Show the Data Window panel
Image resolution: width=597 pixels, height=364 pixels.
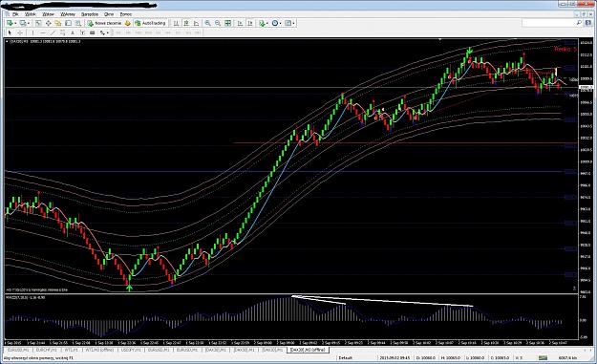49,23
